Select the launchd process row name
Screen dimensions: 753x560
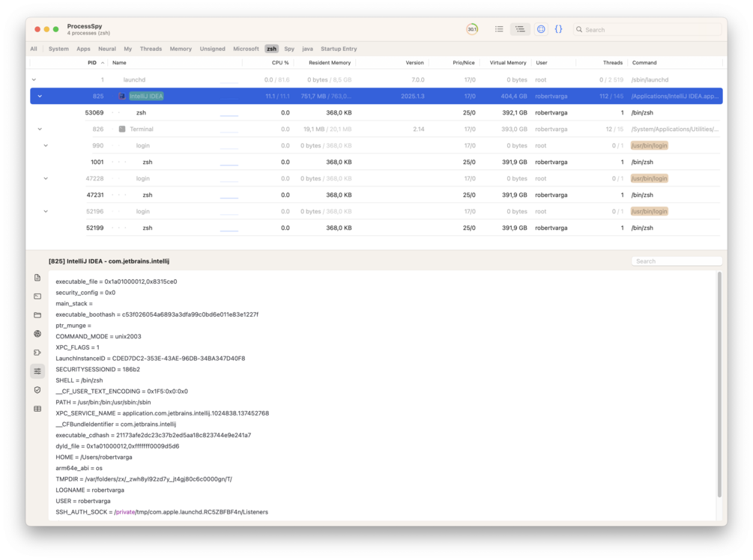pyautogui.click(x=134, y=80)
